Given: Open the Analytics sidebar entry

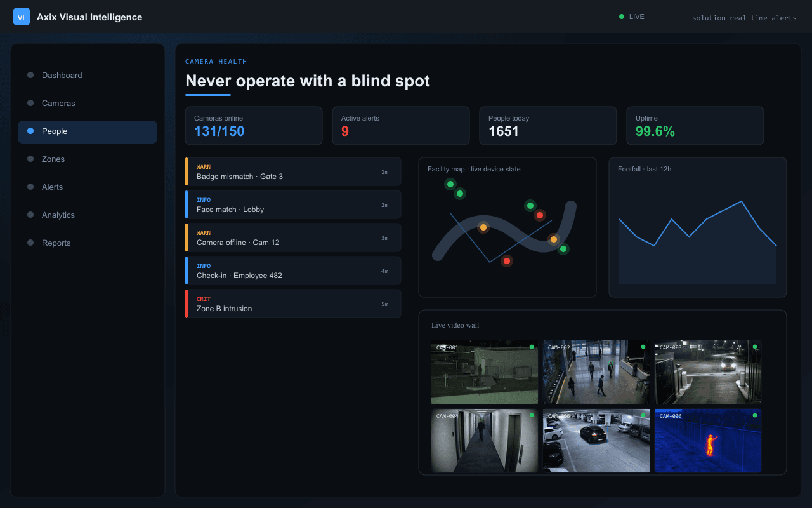Looking at the screenshot, I should 88,215.
